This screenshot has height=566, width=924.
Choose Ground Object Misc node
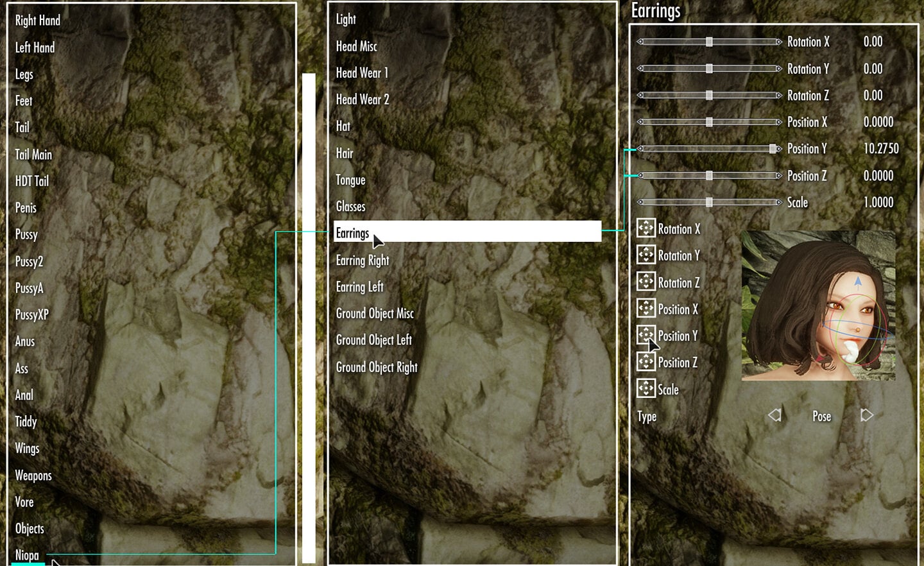pyautogui.click(x=375, y=313)
